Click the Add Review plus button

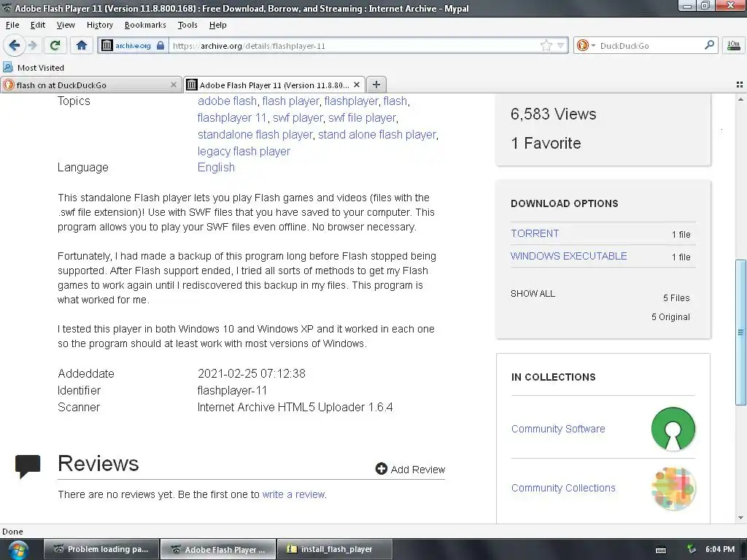[410, 469]
